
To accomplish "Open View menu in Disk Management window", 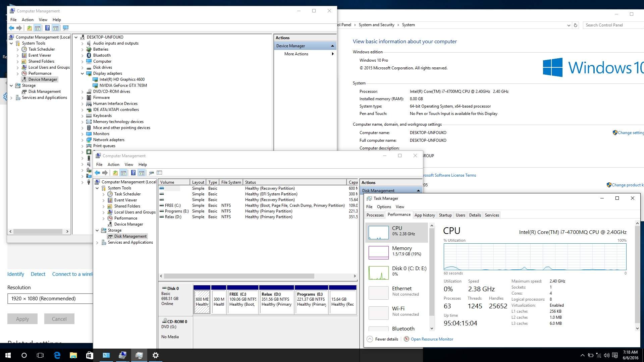I will [129, 165].
